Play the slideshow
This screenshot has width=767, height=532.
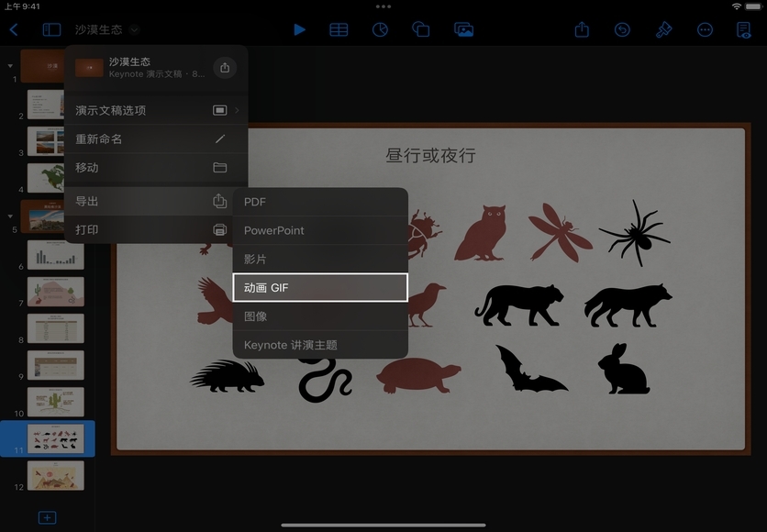(299, 29)
